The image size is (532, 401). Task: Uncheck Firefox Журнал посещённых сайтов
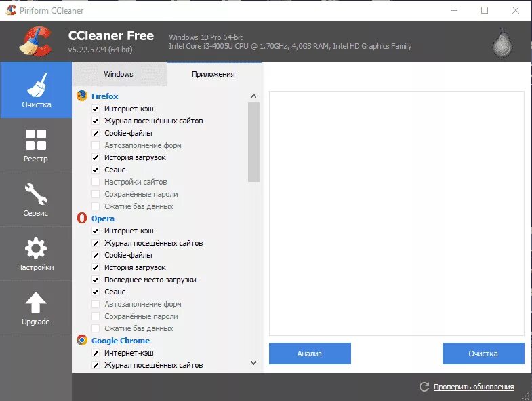click(x=96, y=121)
